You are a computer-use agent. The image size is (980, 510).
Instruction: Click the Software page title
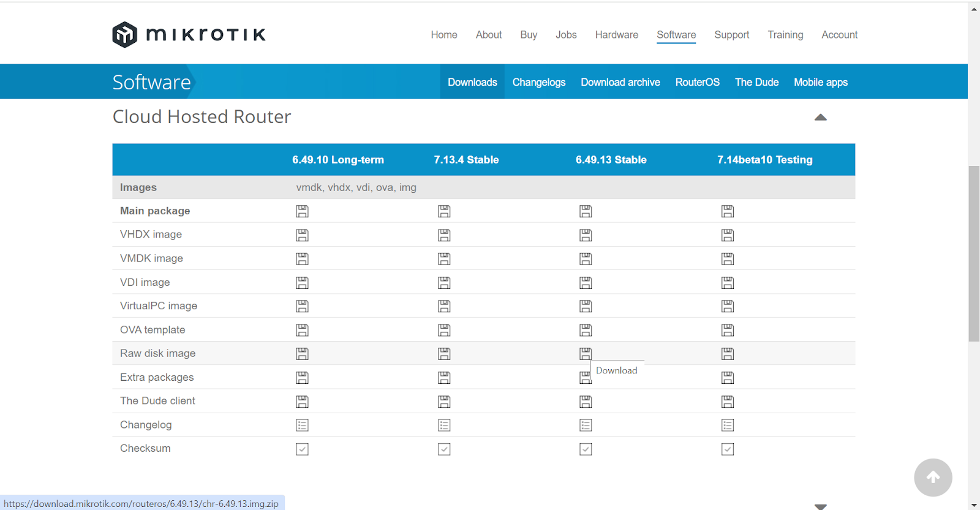151,82
